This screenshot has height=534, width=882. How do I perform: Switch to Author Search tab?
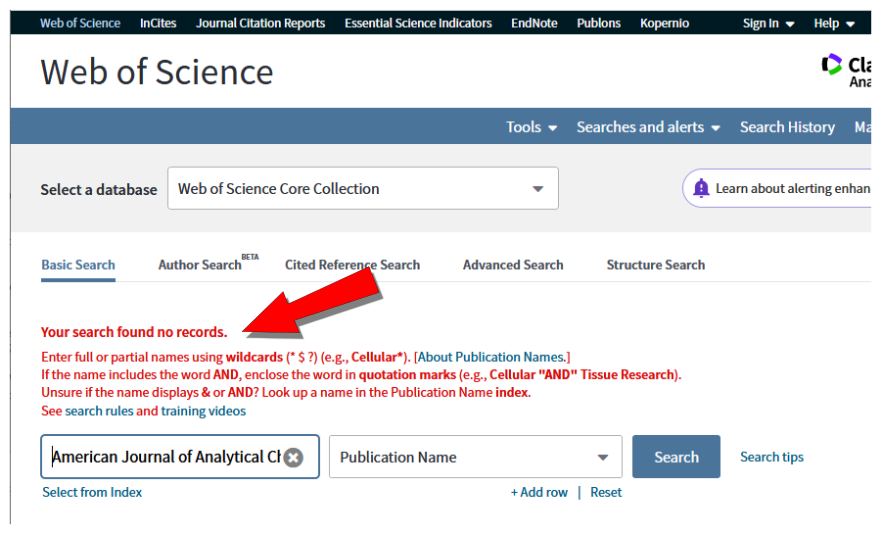pos(208,264)
